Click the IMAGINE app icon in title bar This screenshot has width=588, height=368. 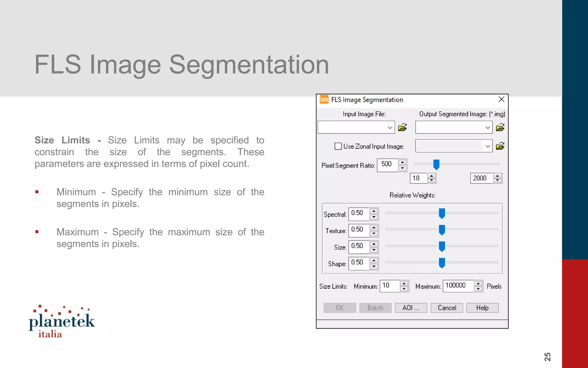pyautogui.click(x=324, y=99)
